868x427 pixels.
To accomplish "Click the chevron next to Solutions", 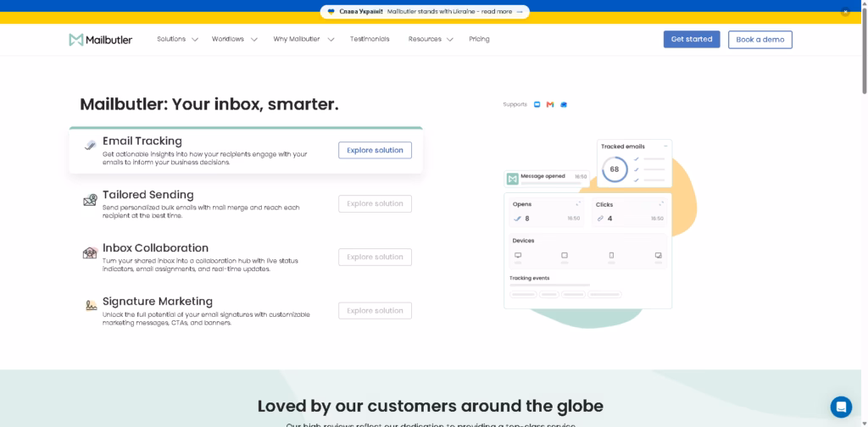I will 195,40.
